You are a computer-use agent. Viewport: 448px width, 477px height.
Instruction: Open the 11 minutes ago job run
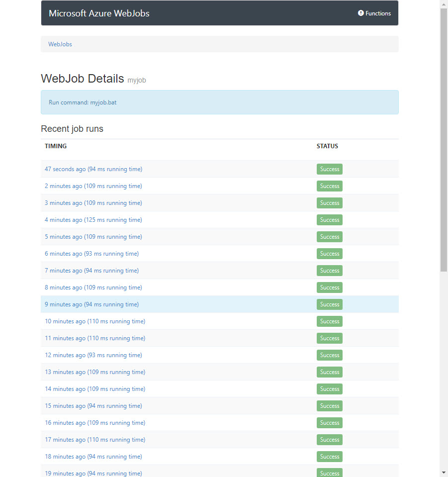click(x=95, y=338)
